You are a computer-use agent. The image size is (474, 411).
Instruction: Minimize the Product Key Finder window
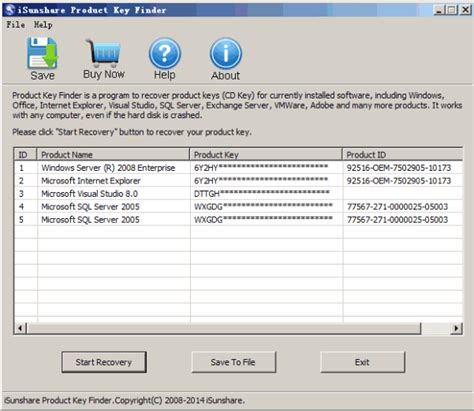(439, 10)
